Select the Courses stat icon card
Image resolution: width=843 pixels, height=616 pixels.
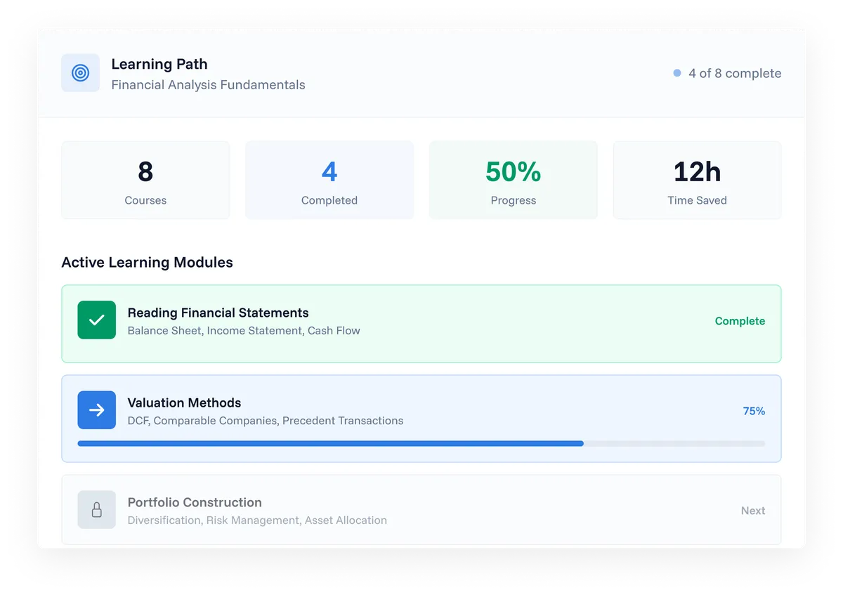(x=145, y=180)
